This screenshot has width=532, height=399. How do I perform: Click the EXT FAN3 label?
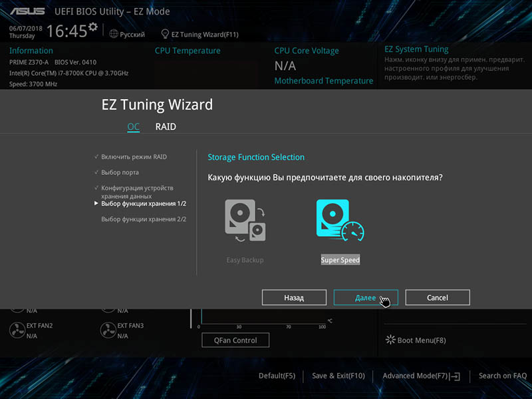(x=130, y=325)
